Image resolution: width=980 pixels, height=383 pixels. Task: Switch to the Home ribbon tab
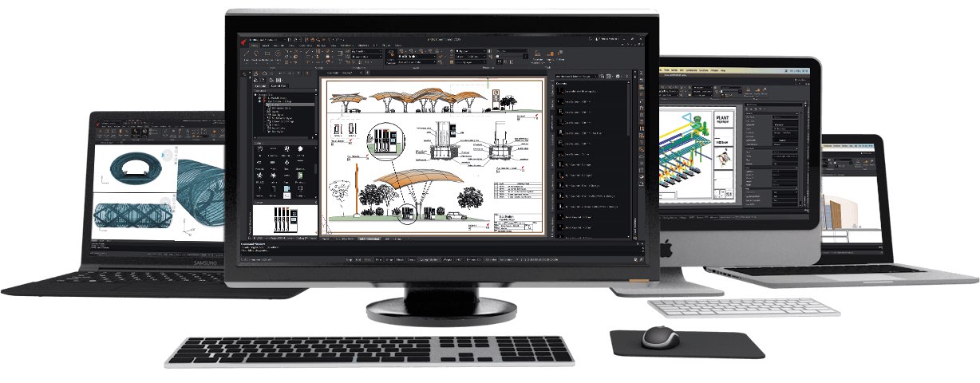point(256,45)
